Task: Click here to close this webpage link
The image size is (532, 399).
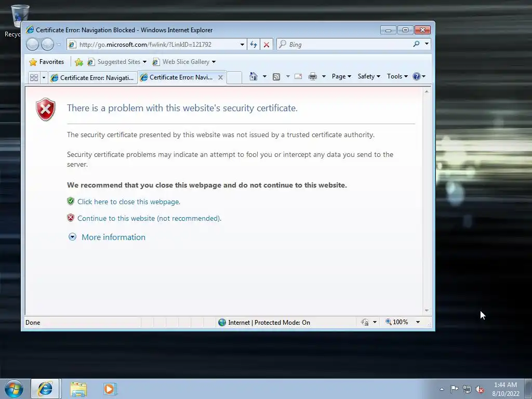Action: 129,202
